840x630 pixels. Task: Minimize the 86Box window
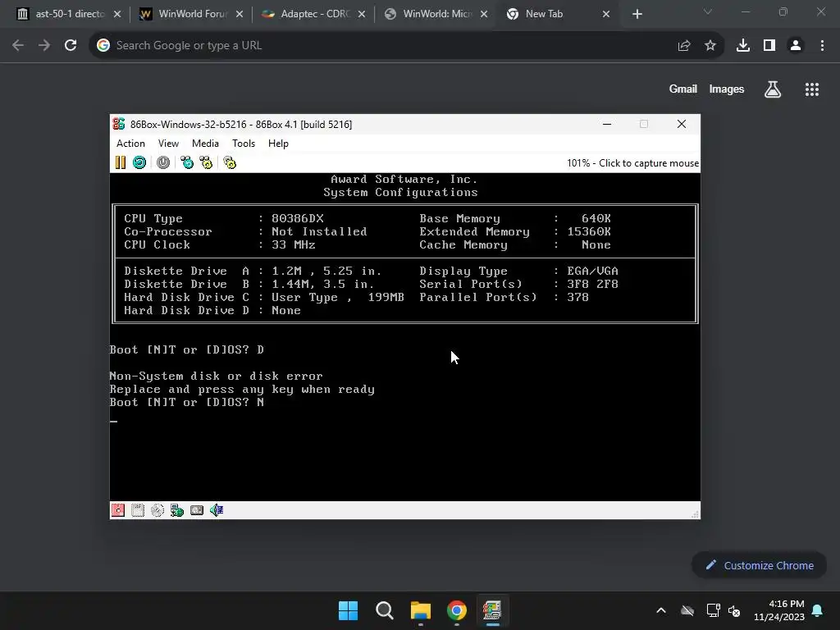click(607, 125)
